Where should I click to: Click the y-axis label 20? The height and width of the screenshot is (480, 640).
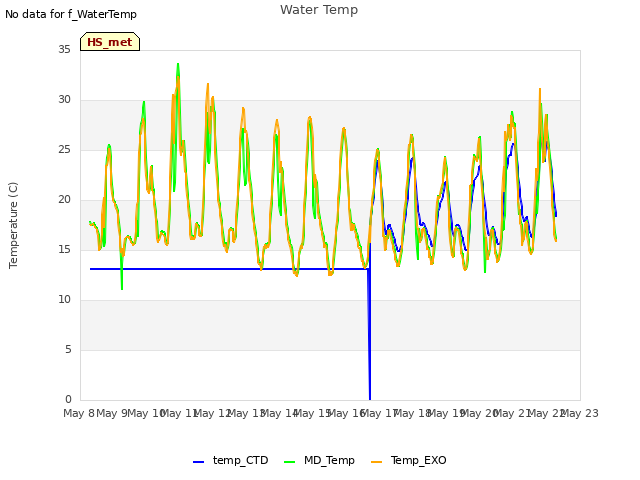pos(64,200)
